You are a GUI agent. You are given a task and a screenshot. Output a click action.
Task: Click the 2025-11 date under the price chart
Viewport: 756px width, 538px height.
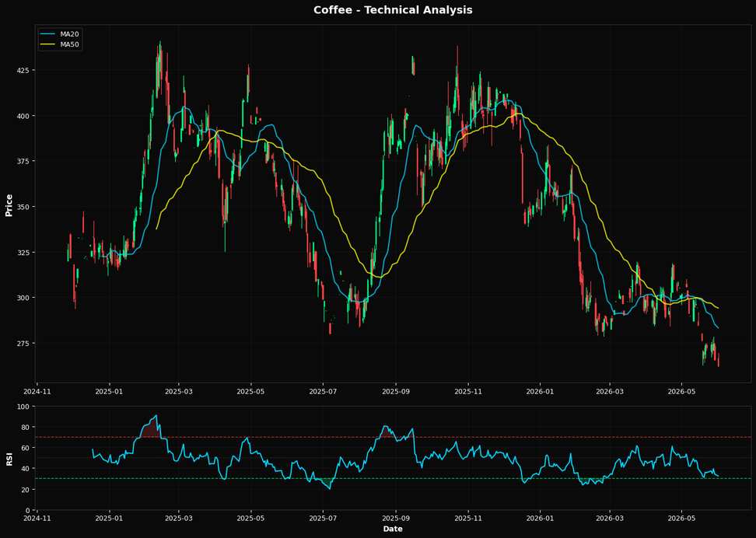point(469,392)
